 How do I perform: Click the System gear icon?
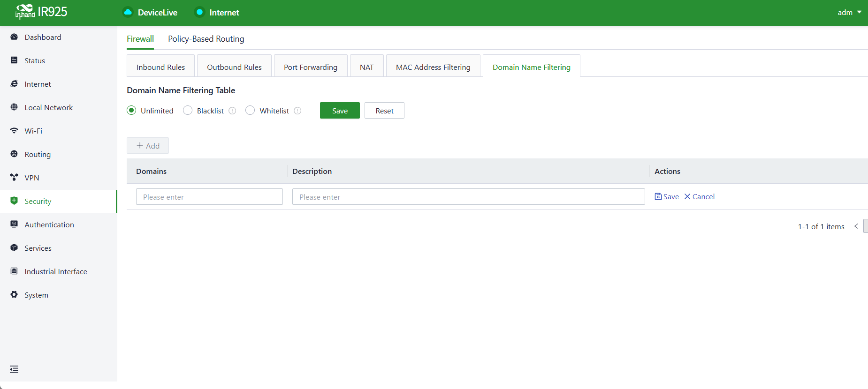click(x=14, y=295)
